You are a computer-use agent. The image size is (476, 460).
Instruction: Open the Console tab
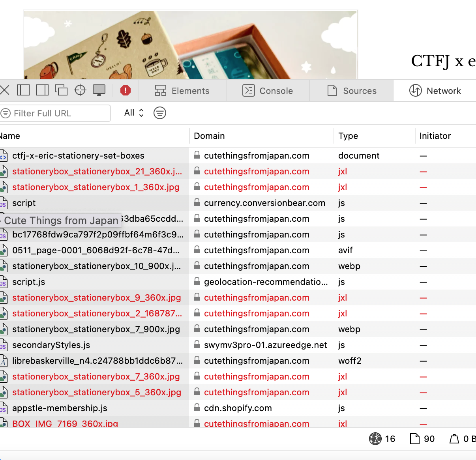(268, 91)
